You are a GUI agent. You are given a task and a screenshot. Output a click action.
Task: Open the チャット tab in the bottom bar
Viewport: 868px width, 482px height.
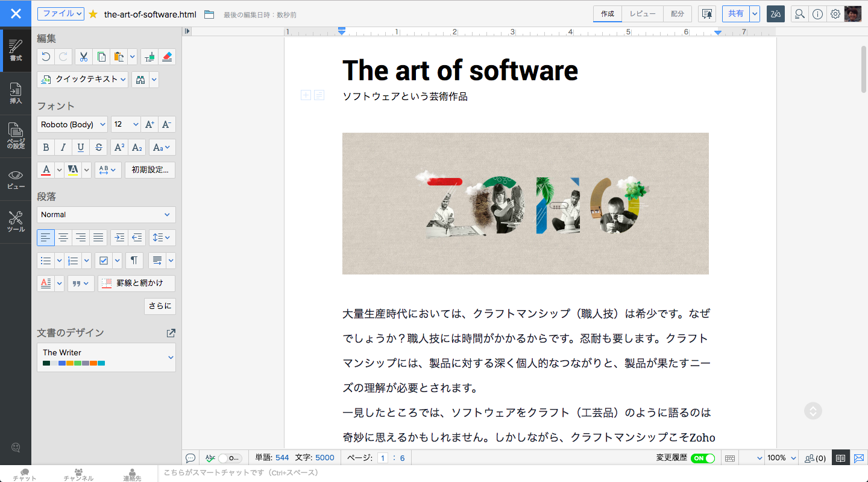click(25, 474)
